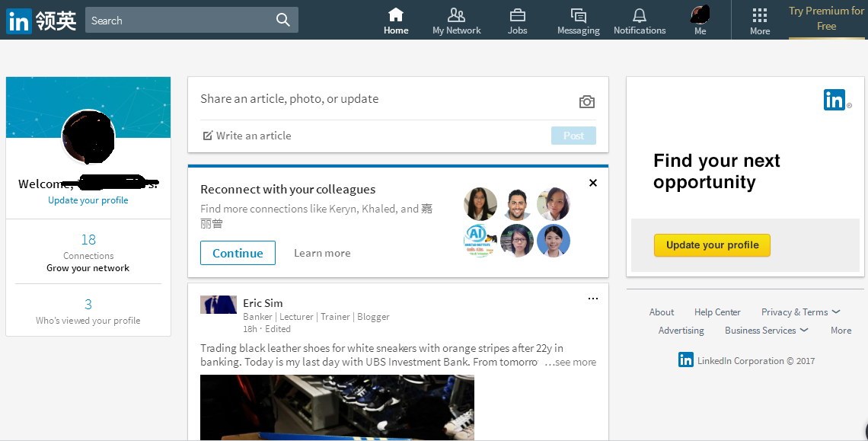The width and height of the screenshot is (868, 441).
Task: Click the camera icon to add a photo
Action: tap(587, 101)
